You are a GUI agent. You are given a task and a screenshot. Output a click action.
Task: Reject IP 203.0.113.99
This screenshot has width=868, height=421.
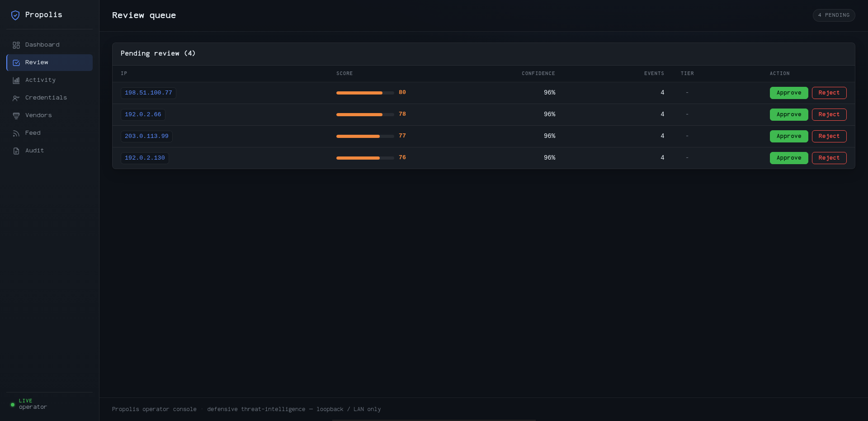(x=829, y=136)
